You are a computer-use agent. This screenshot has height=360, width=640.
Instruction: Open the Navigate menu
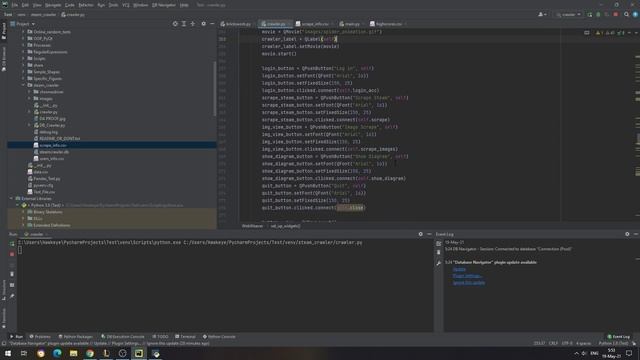pos(53,5)
